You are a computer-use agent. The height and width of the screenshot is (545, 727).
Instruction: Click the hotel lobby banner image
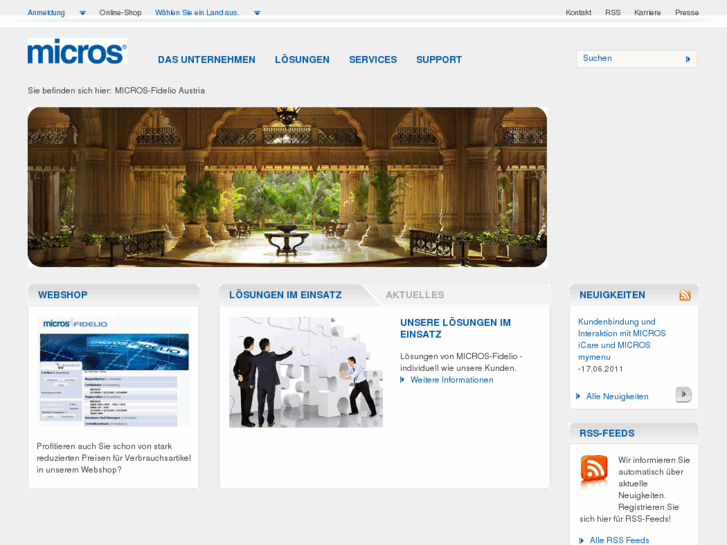point(287,187)
